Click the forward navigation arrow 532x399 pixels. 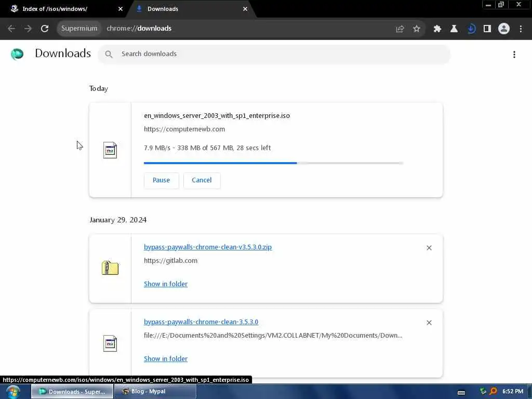click(x=28, y=29)
